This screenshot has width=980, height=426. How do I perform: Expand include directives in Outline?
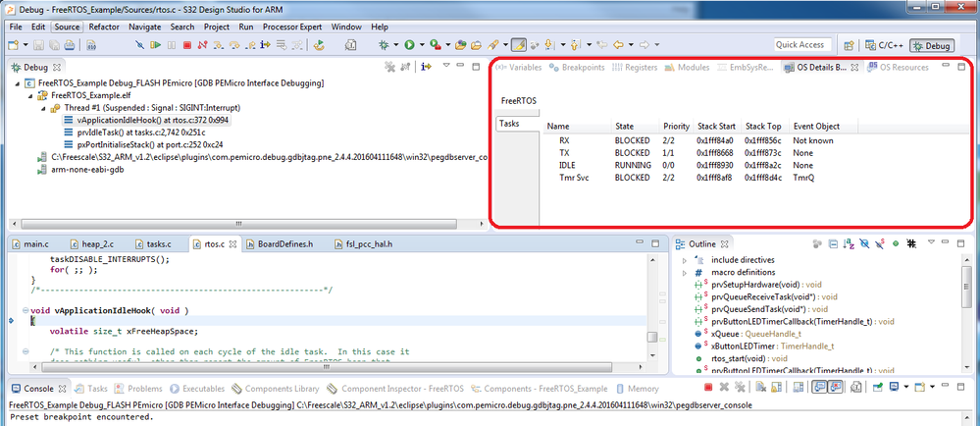click(x=685, y=259)
